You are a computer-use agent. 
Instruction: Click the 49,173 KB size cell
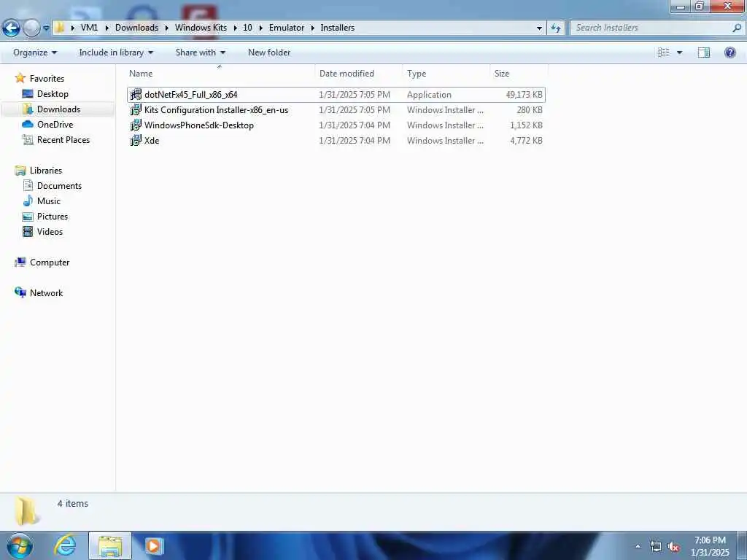(524, 95)
